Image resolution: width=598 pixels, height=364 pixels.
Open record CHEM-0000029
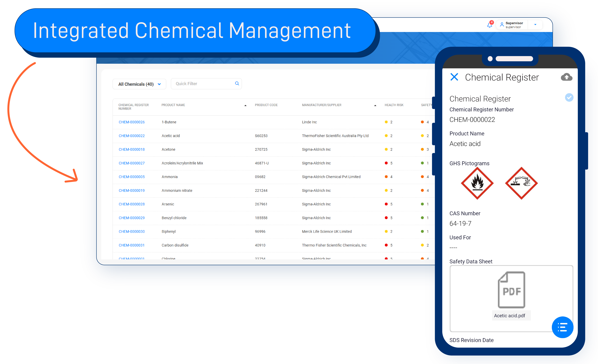[132, 218]
